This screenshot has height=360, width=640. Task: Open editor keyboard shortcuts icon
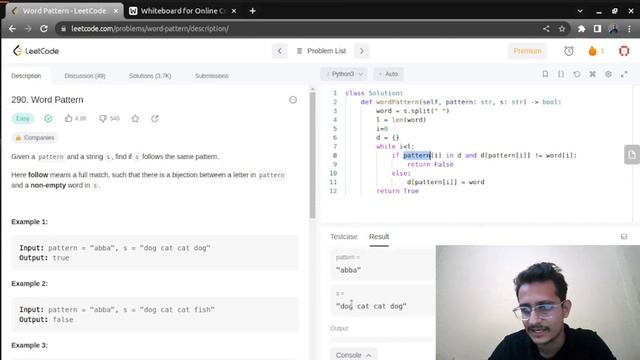click(x=593, y=74)
